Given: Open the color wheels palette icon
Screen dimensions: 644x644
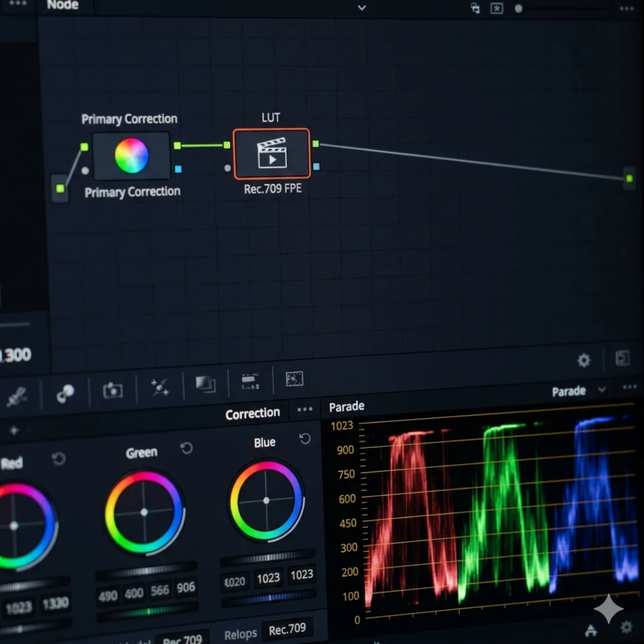Looking at the screenshot, I should tap(65, 394).
